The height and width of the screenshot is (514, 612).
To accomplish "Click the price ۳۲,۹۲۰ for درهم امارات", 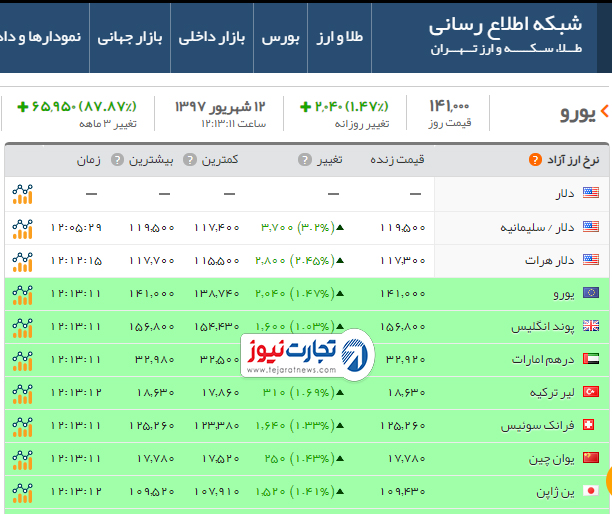I will click(406, 359).
